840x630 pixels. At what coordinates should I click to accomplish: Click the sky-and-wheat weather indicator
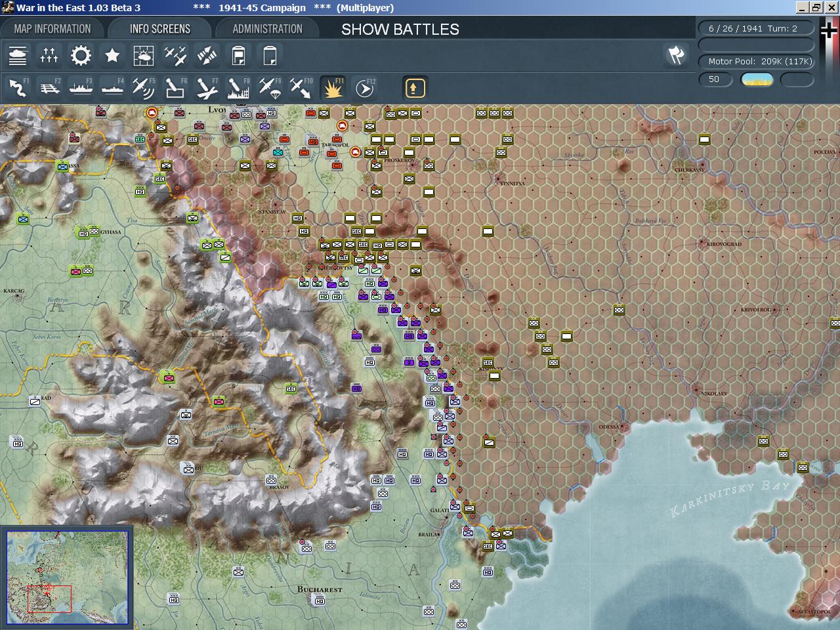pos(757,79)
